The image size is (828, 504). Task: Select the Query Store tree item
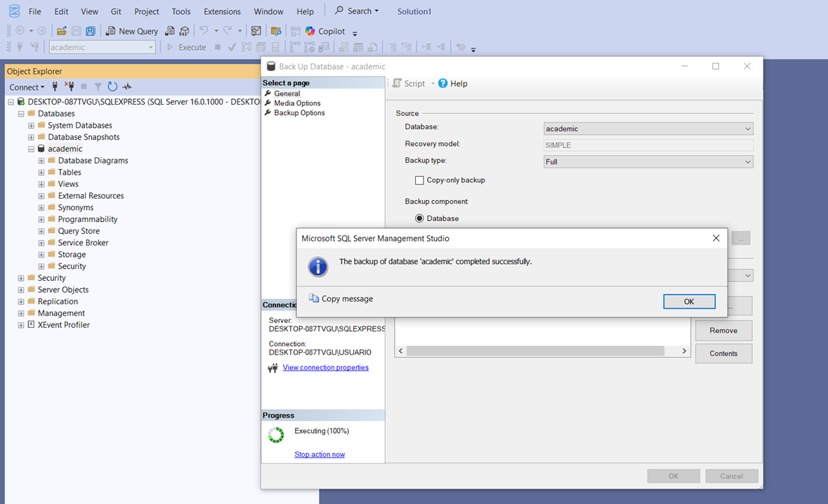click(x=79, y=231)
